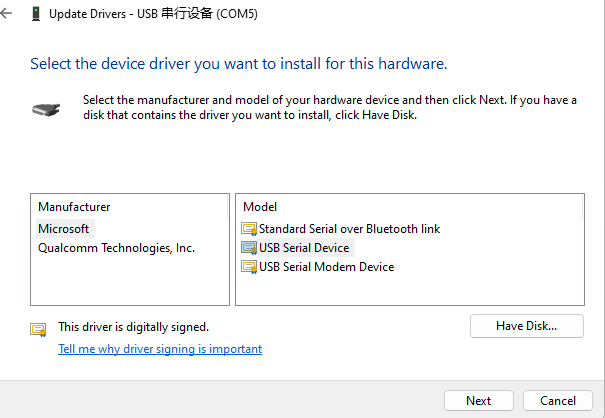The image size is (605, 418).
Task: Cancel the driver update wizard
Action: click(558, 401)
